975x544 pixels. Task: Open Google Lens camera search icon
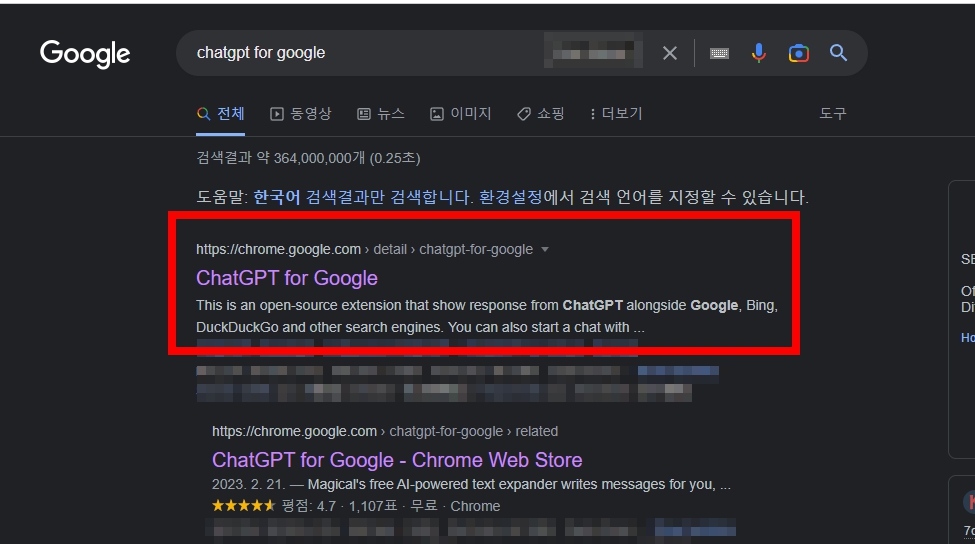pyautogui.click(x=798, y=53)
